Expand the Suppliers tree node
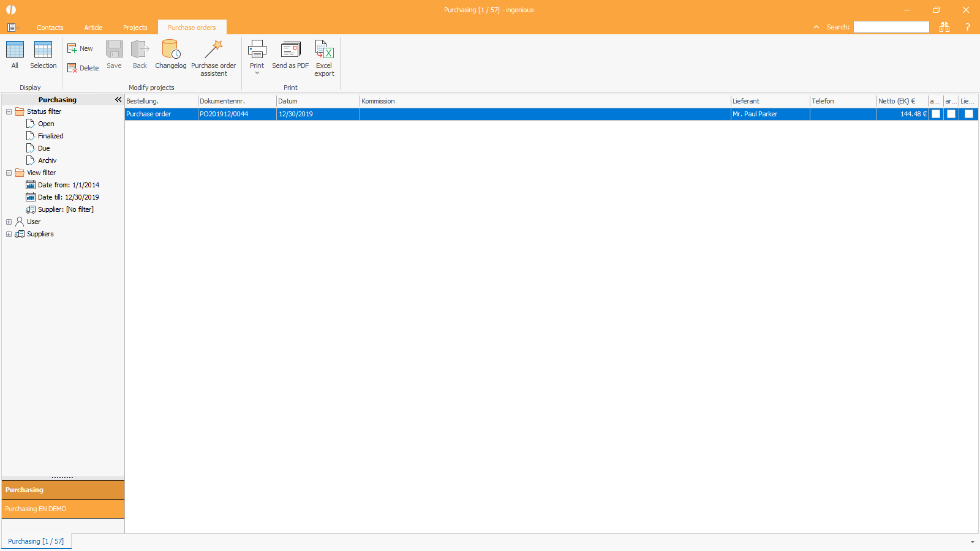Viewport: 980px width, 551px height. pyautogui.click(x=9, y=234)
